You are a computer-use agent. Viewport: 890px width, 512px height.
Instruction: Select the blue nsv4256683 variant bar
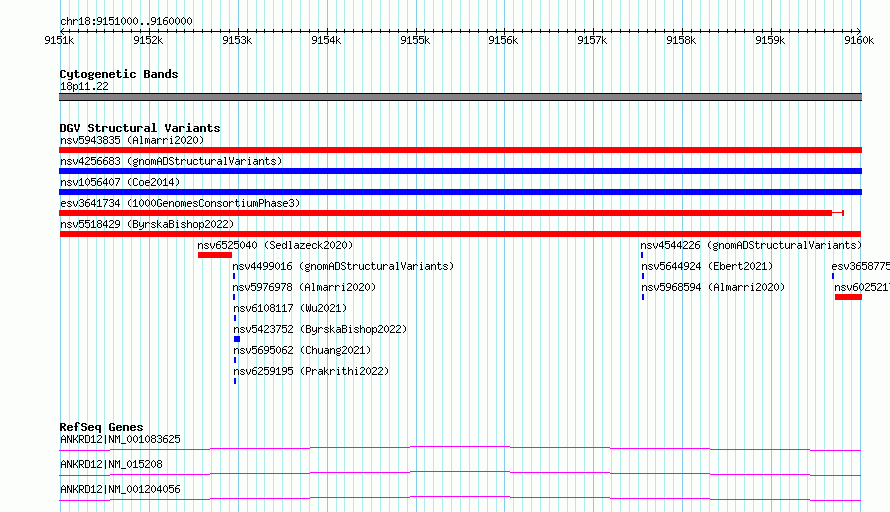(460, 171)
